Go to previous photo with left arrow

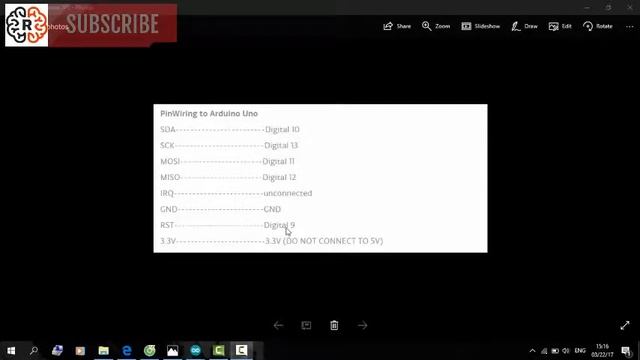click(x=278, y=325)
